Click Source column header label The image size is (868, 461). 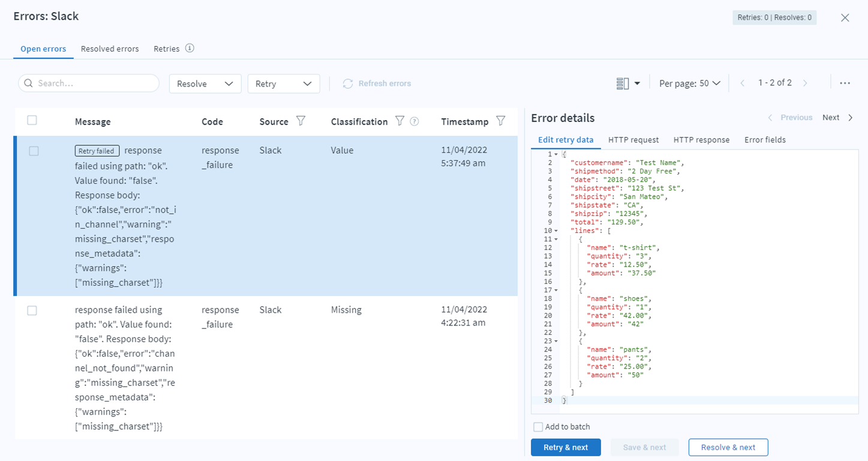pyautogui.click(x=274, y=122)
